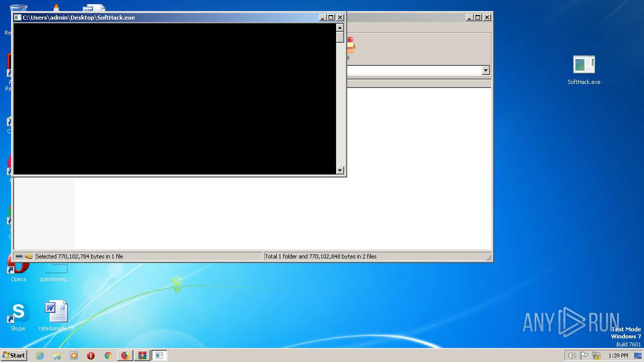Image resolution: width=644 pixels, height=362 pixels.
Task: Show the clock at 1:39 PM
Action: pyautogui.click(x=618, y=355)
